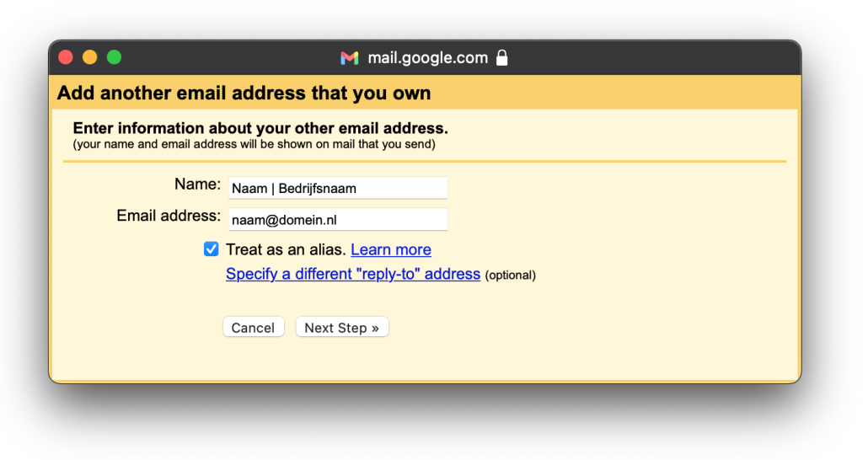Click the "Treat as an alias." label text
868x460 pixels.
pos(286,250)
